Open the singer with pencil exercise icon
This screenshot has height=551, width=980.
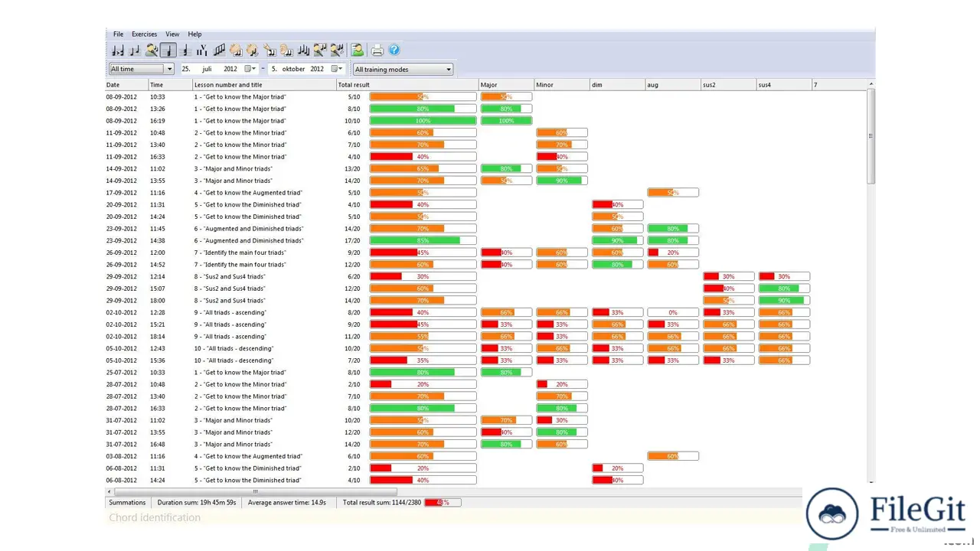pyautogui.click(x=337, y=51)
